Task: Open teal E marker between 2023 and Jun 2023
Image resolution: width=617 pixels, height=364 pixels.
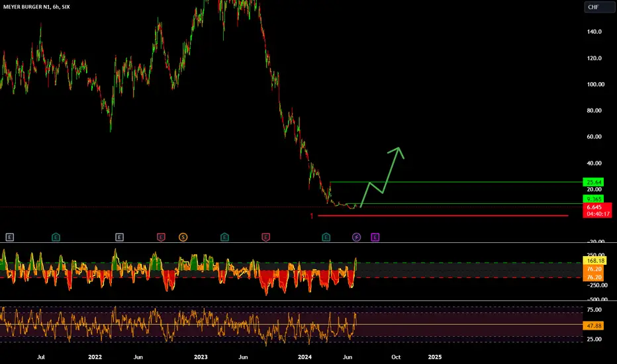Action: pos(224,238)
